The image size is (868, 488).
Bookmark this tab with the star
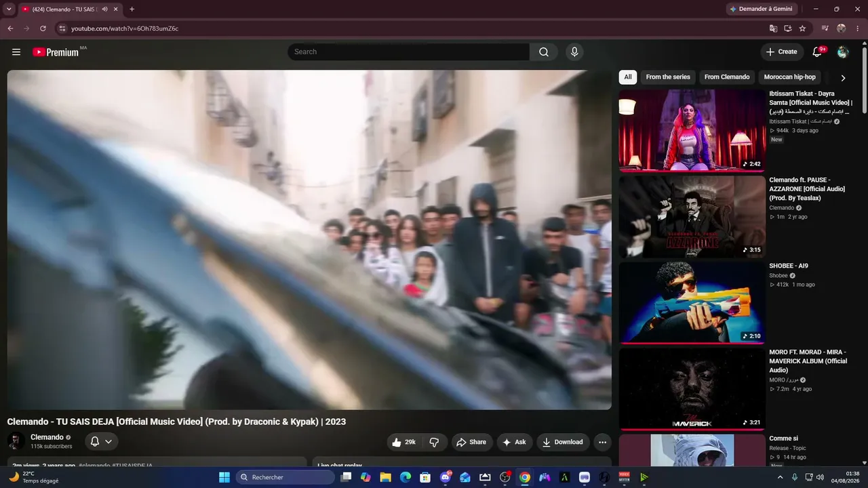click(802, 28)
